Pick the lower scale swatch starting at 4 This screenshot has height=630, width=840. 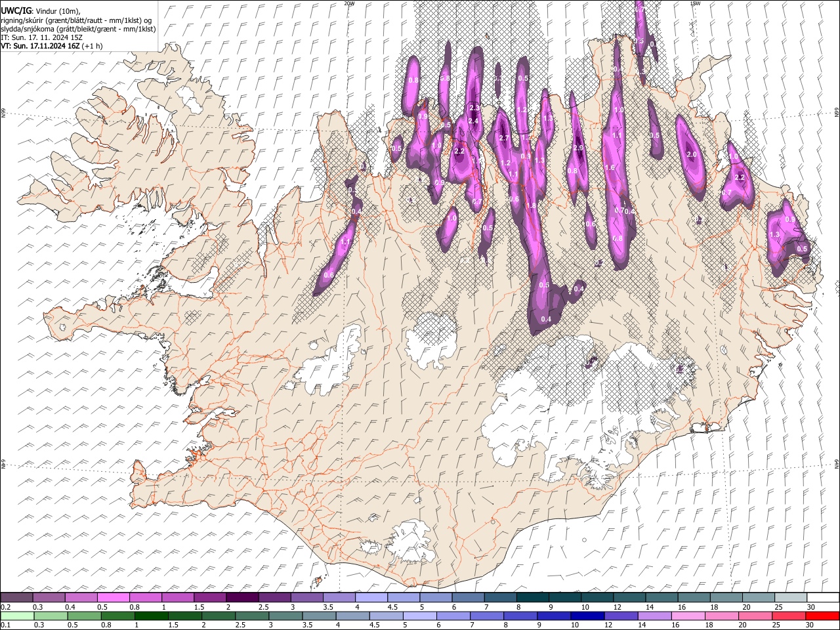click(x=352, y=616)
